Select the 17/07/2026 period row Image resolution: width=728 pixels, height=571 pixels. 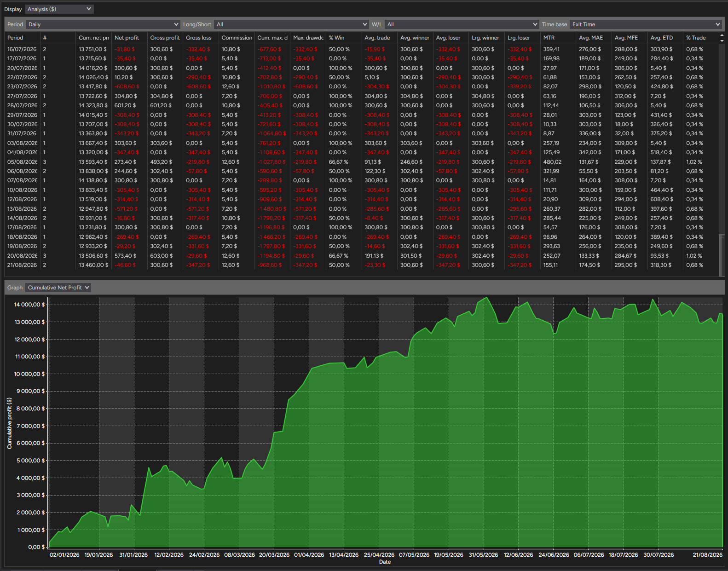[x=361, y=58]
